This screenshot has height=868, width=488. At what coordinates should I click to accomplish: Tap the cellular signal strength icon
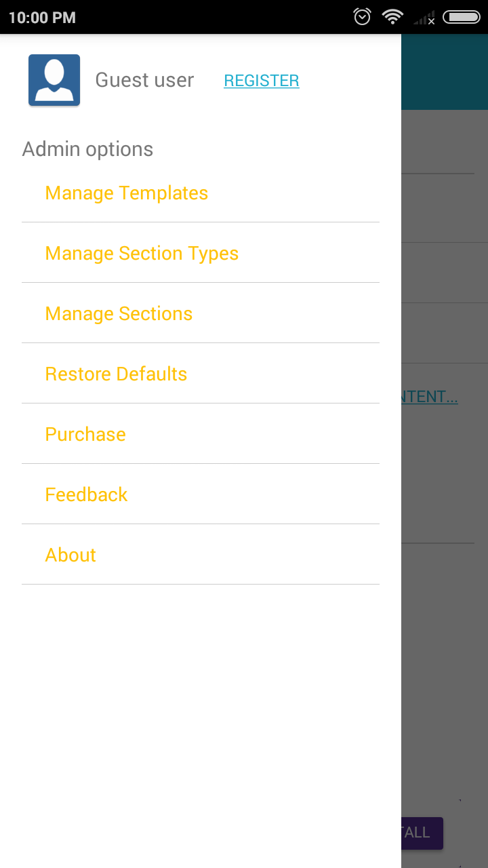coord(425,18)
